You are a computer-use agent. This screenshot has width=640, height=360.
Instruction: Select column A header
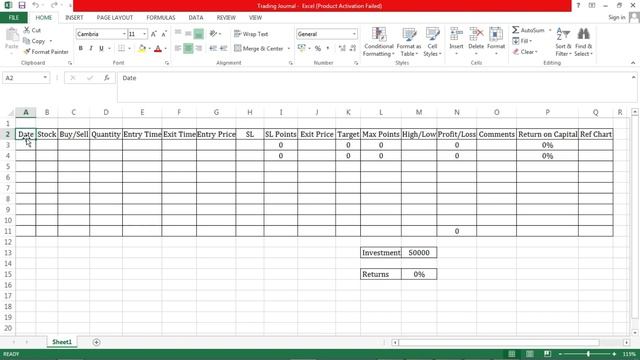point(26,112)
